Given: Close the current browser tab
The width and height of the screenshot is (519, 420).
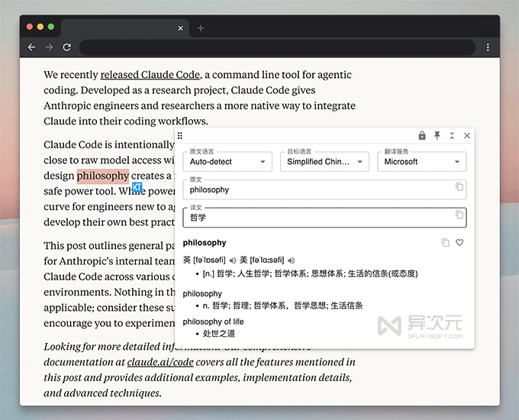Looking at the screenshot, I should [180, 28].
